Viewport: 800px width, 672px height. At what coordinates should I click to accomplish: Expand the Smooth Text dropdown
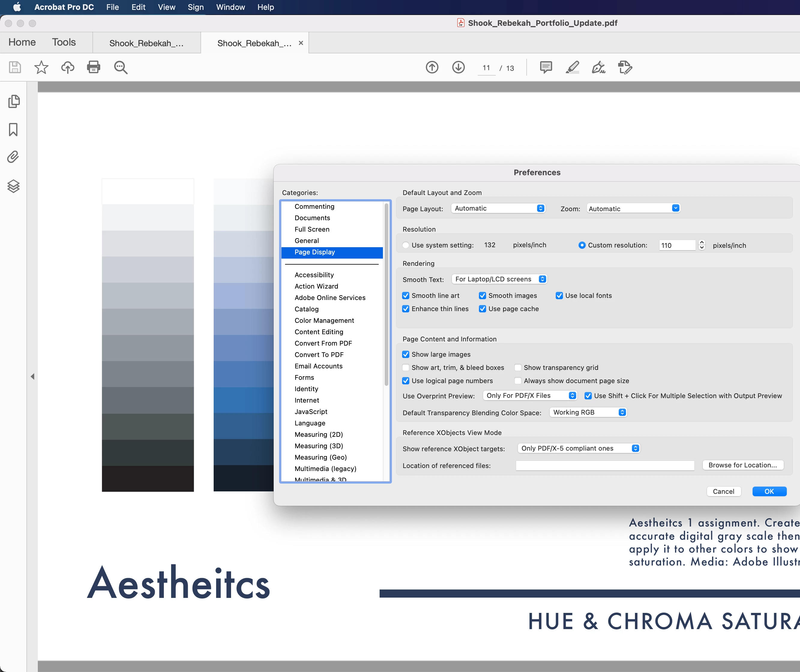(x=499, y=279)
